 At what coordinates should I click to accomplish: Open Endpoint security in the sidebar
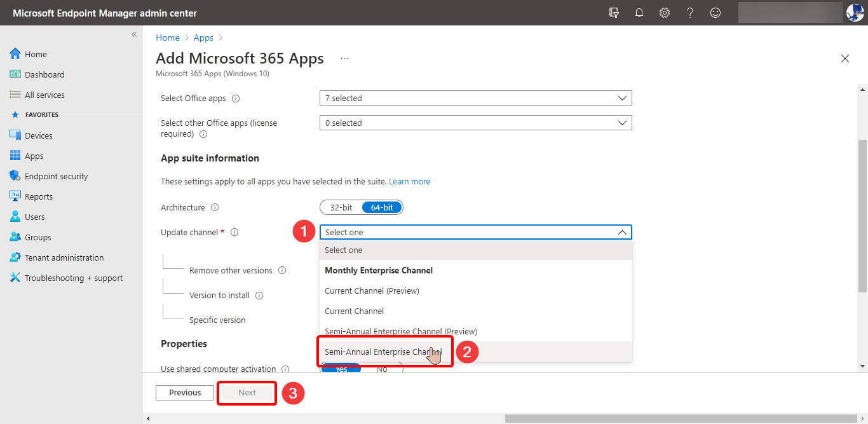pyautogui.click(x=57, y=176)
